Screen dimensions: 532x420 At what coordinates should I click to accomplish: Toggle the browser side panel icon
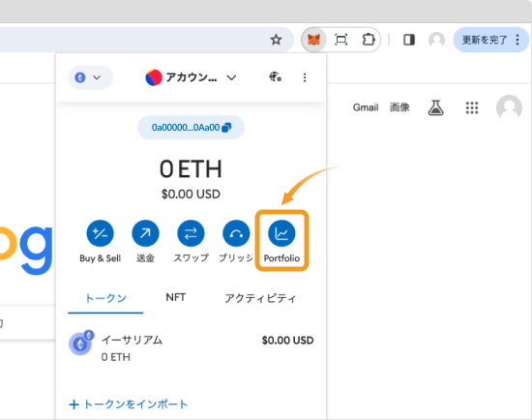coord(409,40)
